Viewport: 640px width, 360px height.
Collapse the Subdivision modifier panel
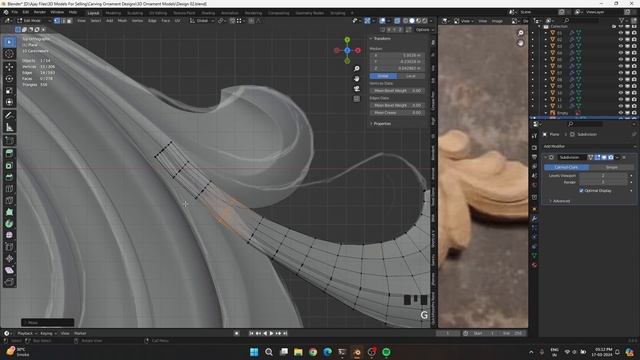pyautogui.click(x=546, y=158)
